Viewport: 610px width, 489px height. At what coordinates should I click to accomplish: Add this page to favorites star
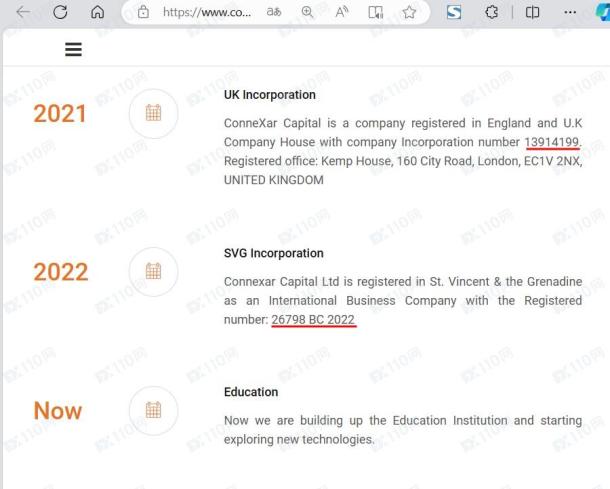(x=409, y=12)
